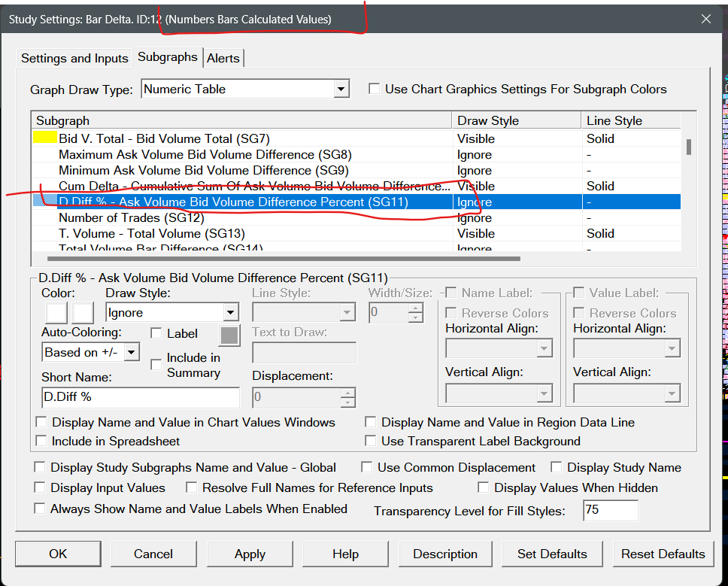The width and height of the screenshot is (728, 586).
Task: Open the Graph Draw Type dropdown
Action: 341,90
